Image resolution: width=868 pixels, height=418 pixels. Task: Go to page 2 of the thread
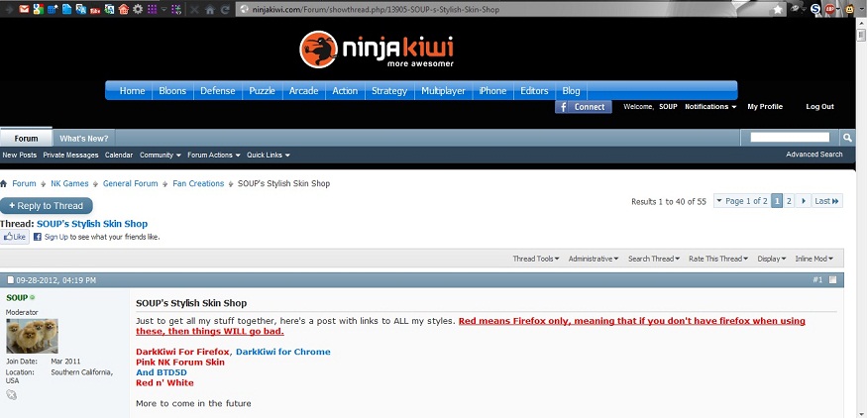(790, 201)
